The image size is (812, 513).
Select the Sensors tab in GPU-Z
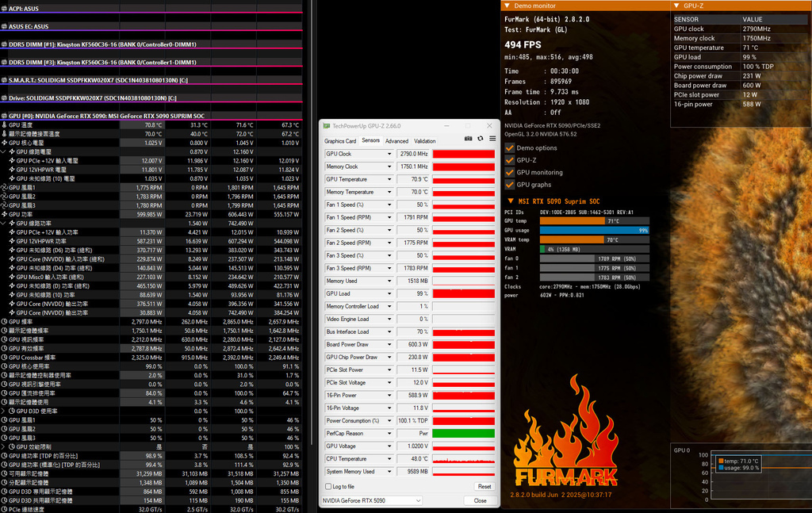(371, 140)
